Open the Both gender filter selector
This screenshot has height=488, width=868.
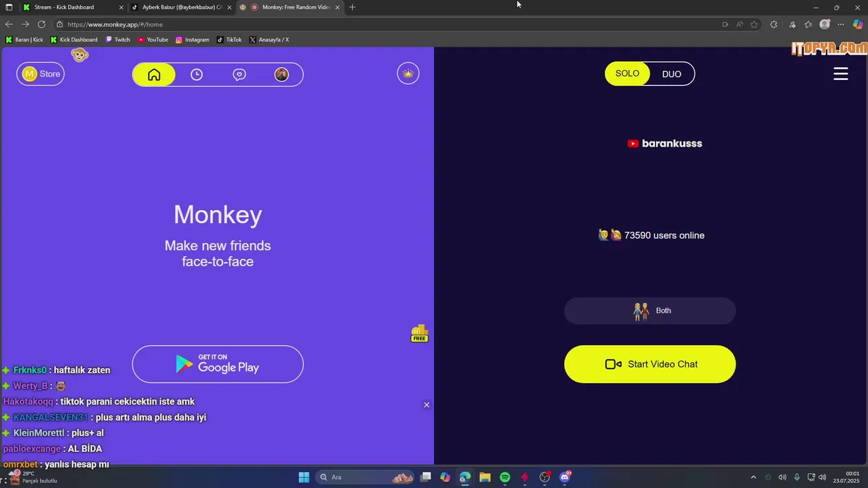[x=650, y=310]
